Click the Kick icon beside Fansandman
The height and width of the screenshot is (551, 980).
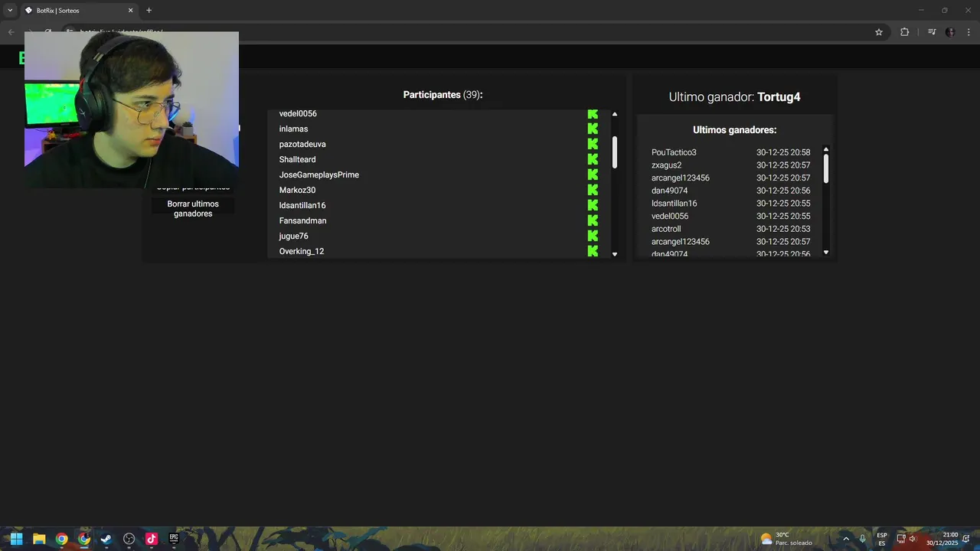coord(593,220)
